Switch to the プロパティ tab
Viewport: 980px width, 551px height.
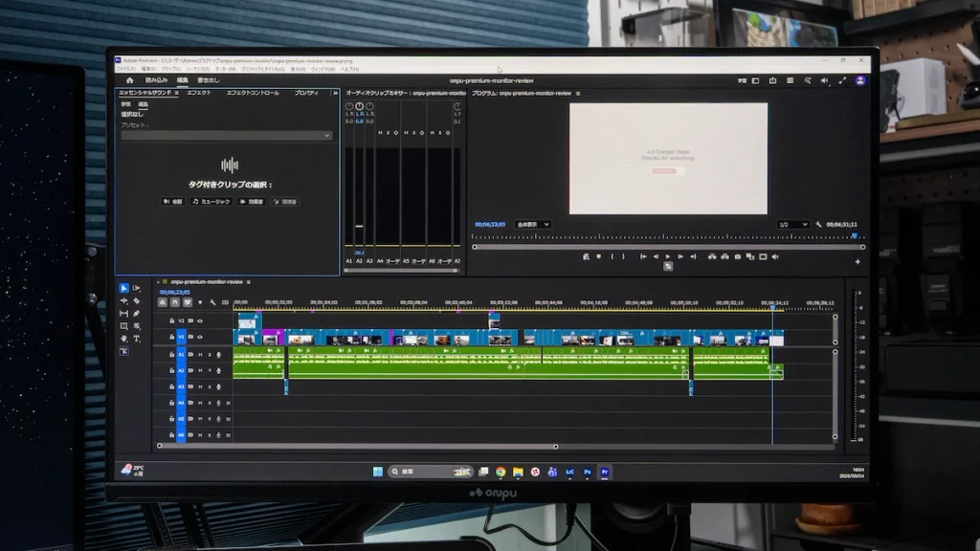306,93
